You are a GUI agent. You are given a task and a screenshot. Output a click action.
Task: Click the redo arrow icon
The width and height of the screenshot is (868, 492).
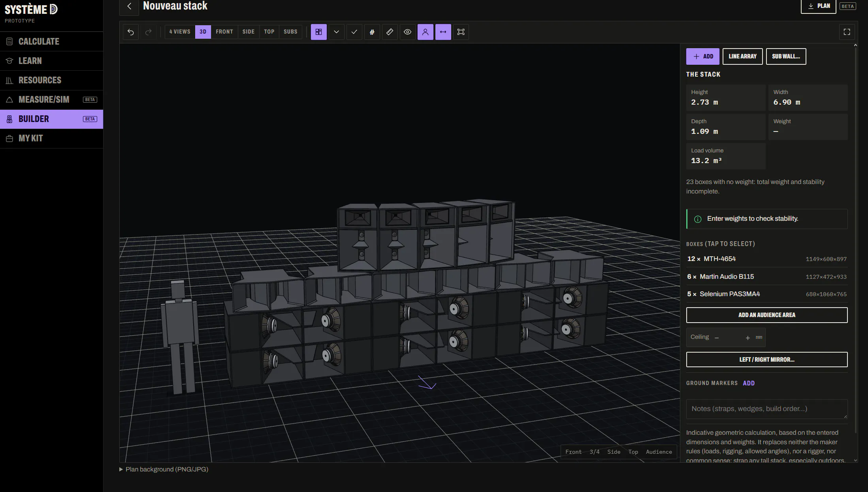pyautogui.click(x=149, y=32)
